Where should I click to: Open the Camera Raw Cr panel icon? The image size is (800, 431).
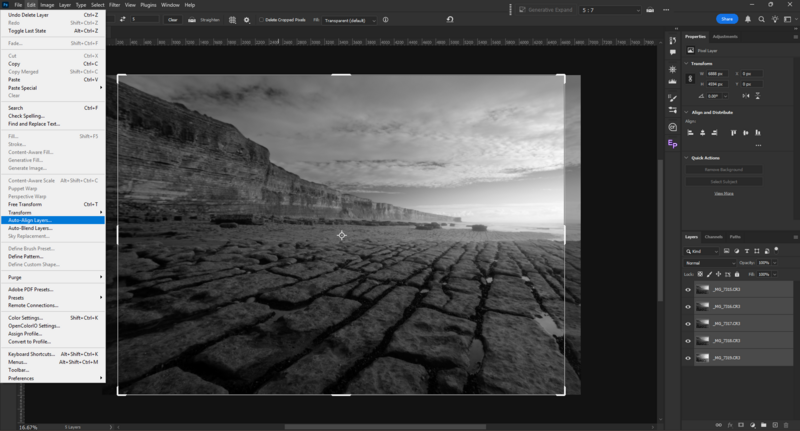pos(672,127)
